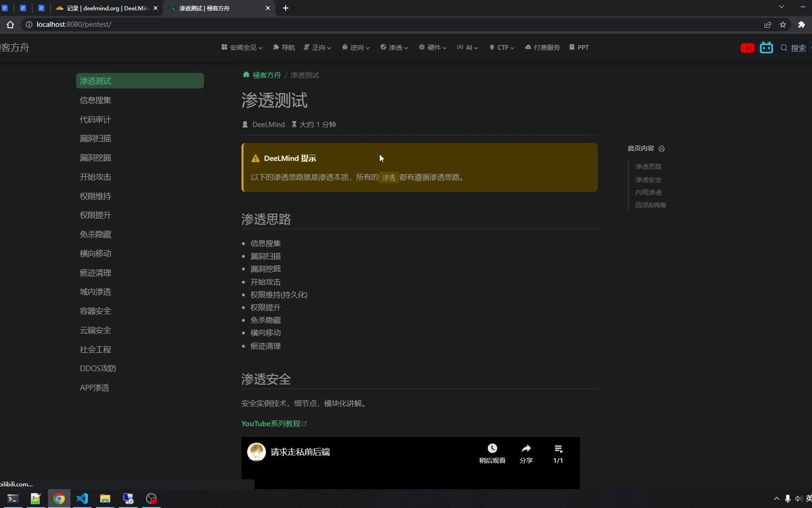Show hidden tray icons chevron

pyautogui.click(x=777, y=499)
